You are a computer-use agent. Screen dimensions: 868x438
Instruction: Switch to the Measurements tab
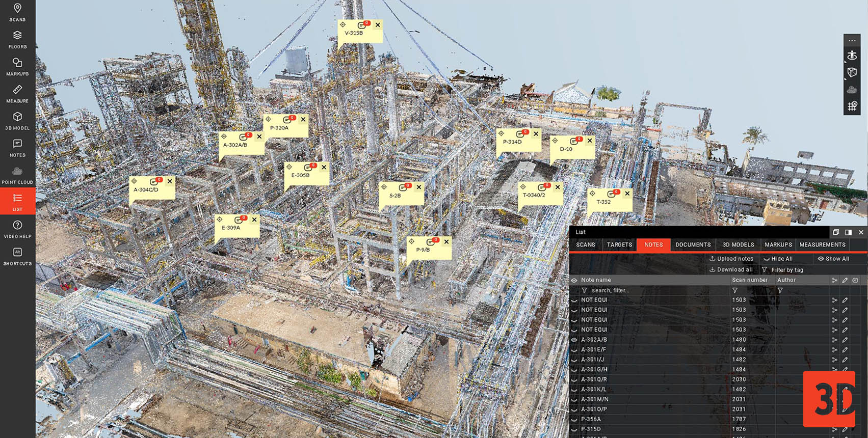(822, 245)
